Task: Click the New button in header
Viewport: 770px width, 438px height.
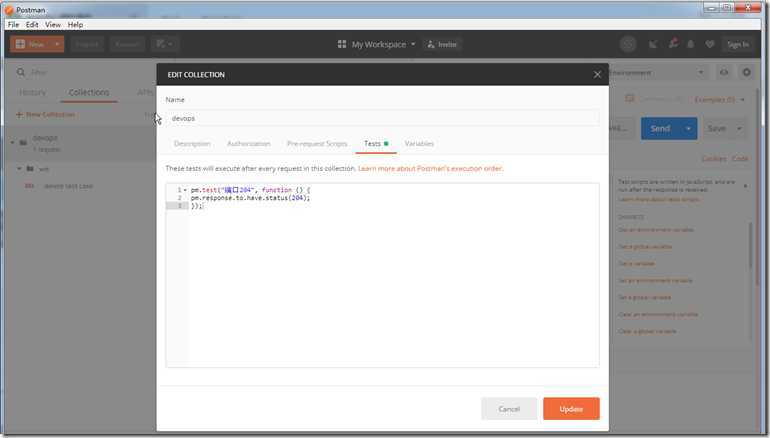Action: click(x=30, y=44)
